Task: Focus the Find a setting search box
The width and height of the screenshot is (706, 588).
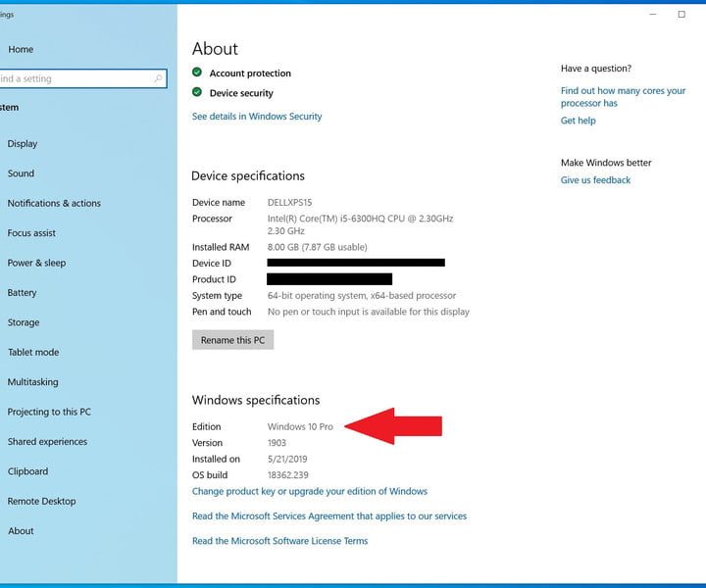Action: click(82, 78)
